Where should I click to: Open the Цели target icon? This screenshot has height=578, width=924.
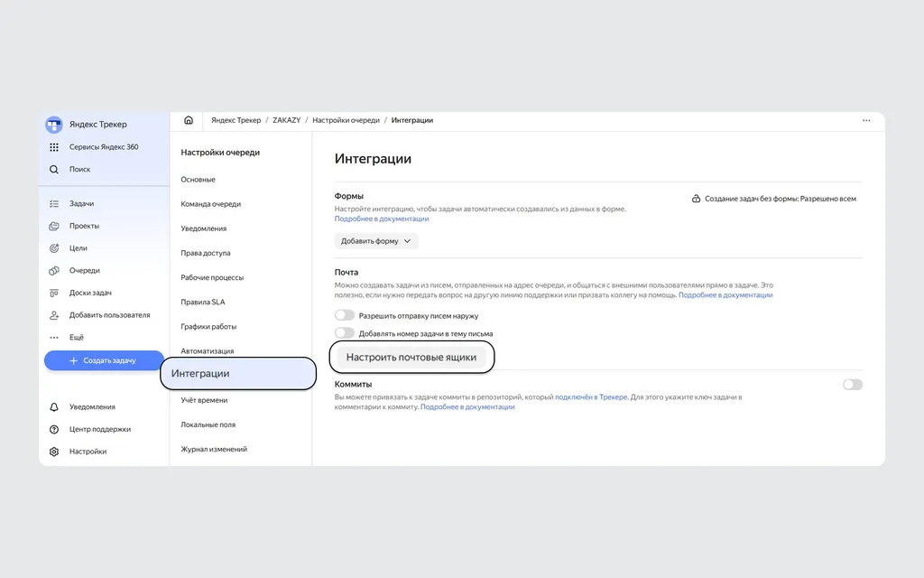tap(54, 248)
